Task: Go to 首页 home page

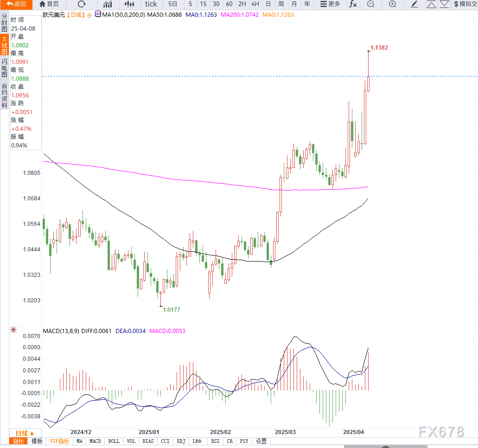Action: [49, 4]
